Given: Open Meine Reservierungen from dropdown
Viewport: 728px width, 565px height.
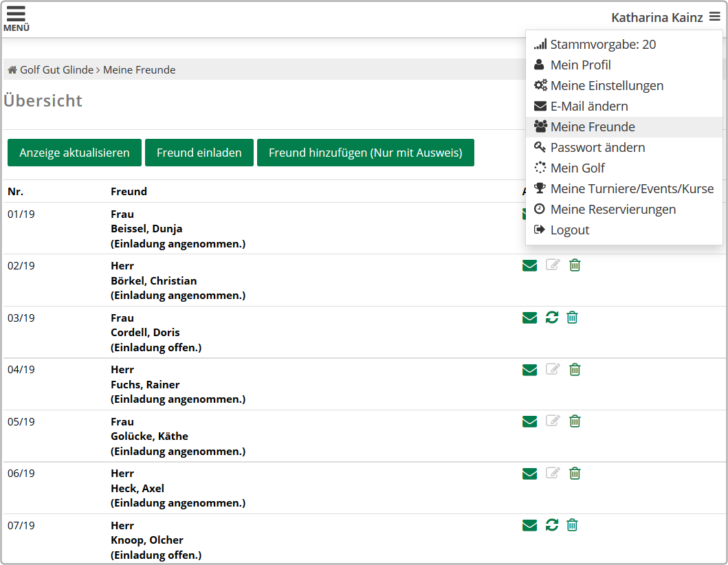Looking at the screenshot, I should [x=613, y=210].
